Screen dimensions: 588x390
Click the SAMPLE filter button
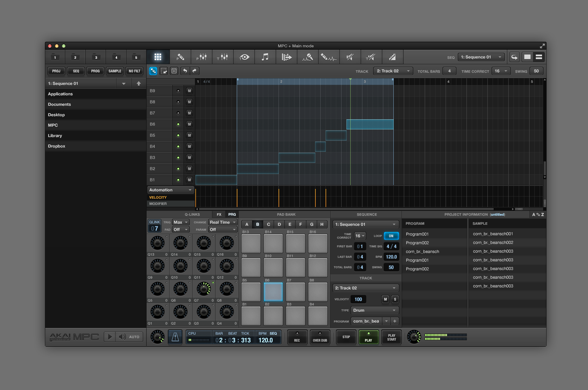[115, 71]
